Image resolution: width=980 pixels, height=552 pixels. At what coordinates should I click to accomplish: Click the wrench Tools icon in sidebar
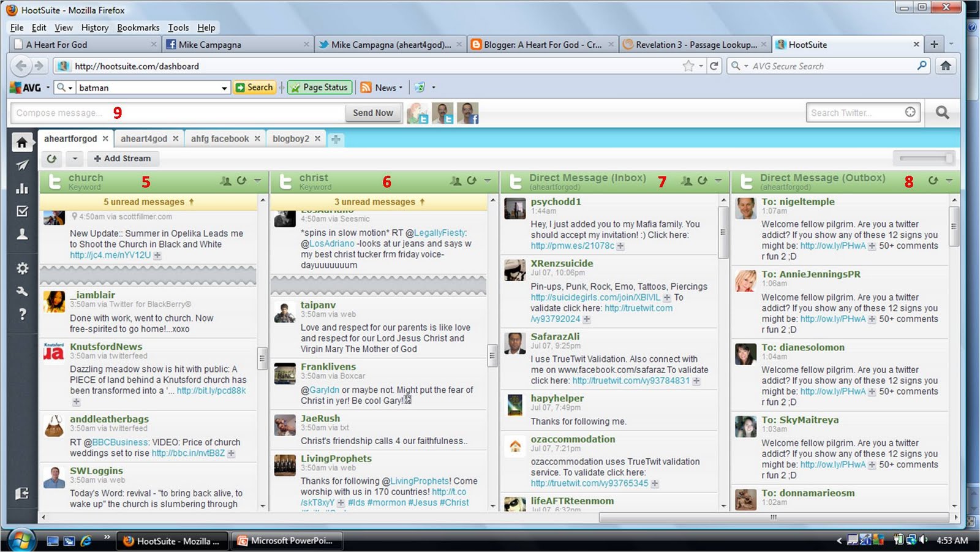click(22, 290)
